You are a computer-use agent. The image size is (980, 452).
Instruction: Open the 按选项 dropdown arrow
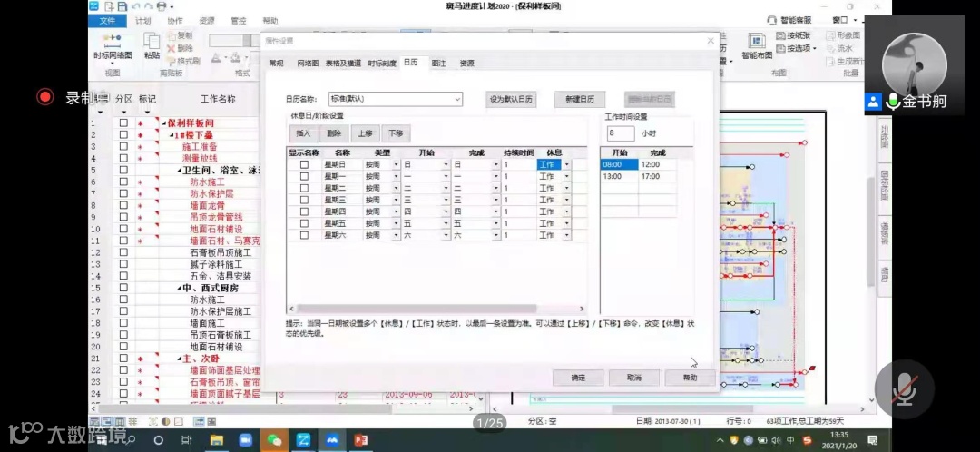pyautogui.click(x=815, y=48)
